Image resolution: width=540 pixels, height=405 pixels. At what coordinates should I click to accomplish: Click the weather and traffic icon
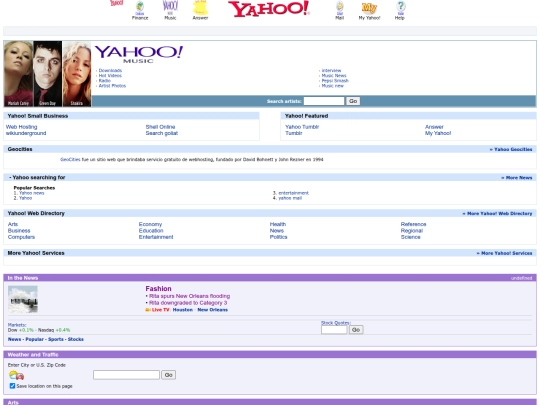tap(16, 375)
